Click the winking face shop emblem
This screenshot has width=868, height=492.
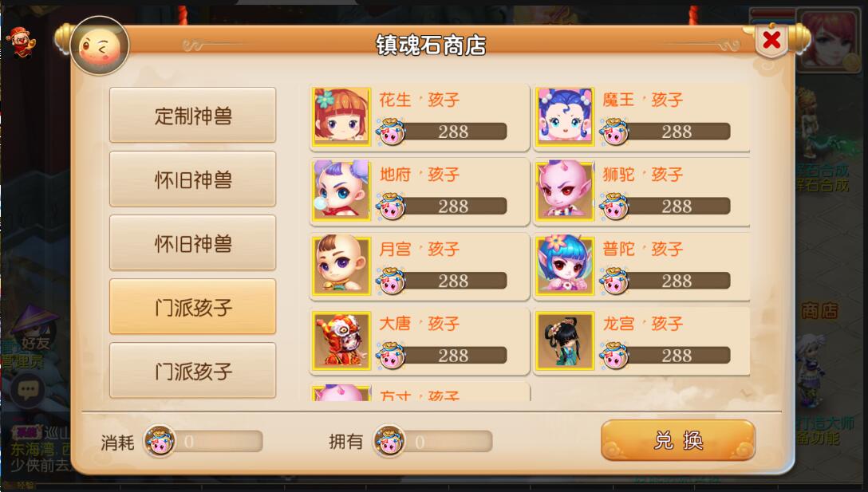tap(101, 46)
